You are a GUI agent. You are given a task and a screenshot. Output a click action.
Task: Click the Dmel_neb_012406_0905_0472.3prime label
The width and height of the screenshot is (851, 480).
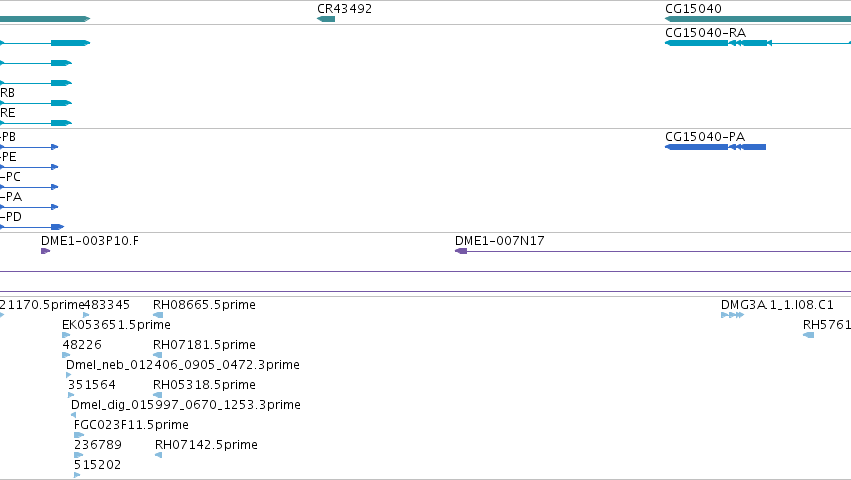pyautogui.click(x=183, y=365)
